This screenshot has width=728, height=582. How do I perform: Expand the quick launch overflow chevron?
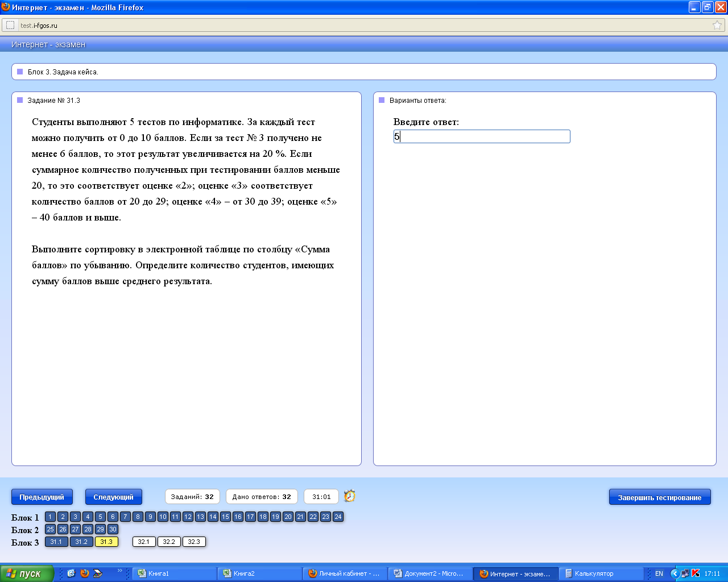coord(120,571)
